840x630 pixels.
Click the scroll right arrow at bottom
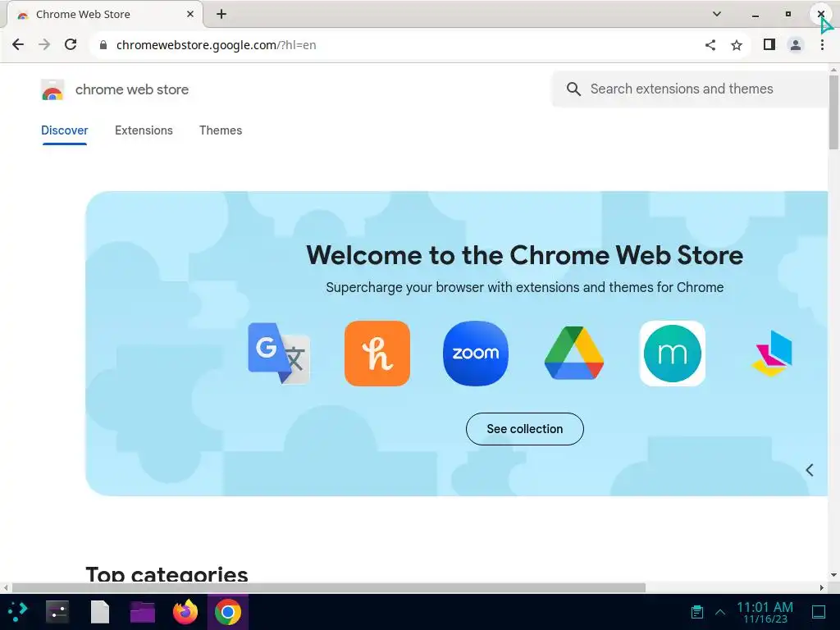click(822, 587)
